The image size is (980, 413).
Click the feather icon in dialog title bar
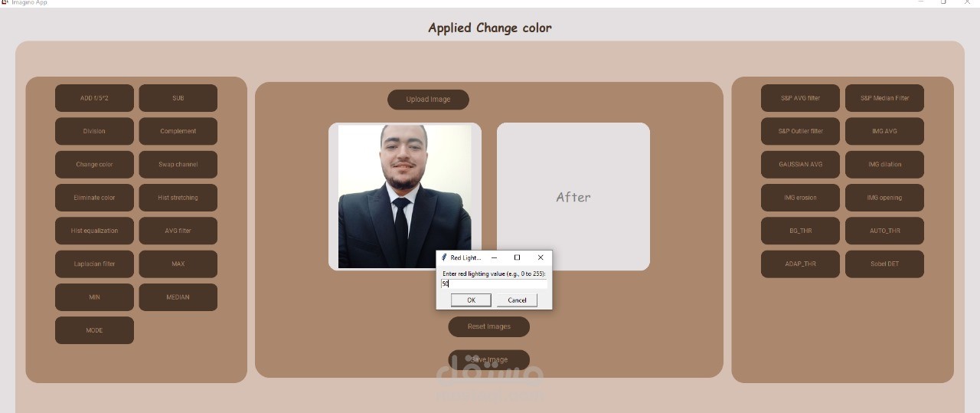coord(444,257)
